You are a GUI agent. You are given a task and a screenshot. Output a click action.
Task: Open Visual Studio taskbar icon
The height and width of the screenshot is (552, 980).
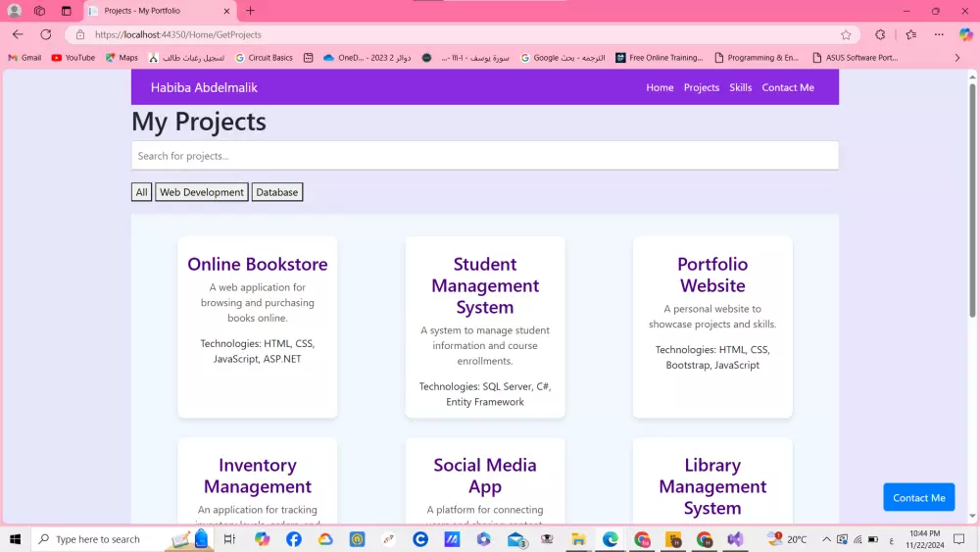click(736, 539)
